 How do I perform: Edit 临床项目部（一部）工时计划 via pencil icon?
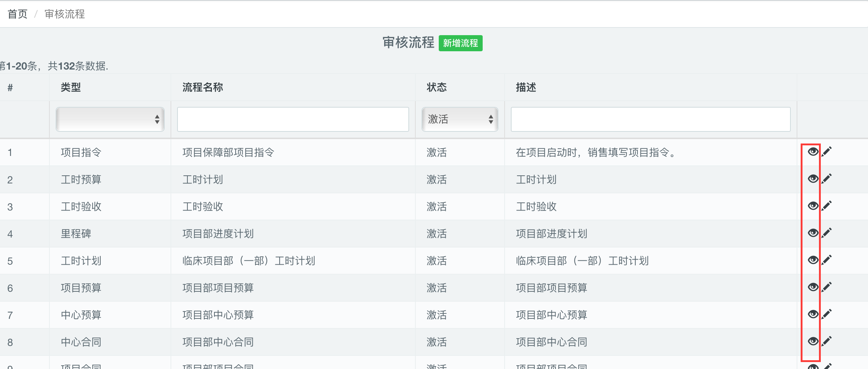pyautogui.click(x=827, y=260)
